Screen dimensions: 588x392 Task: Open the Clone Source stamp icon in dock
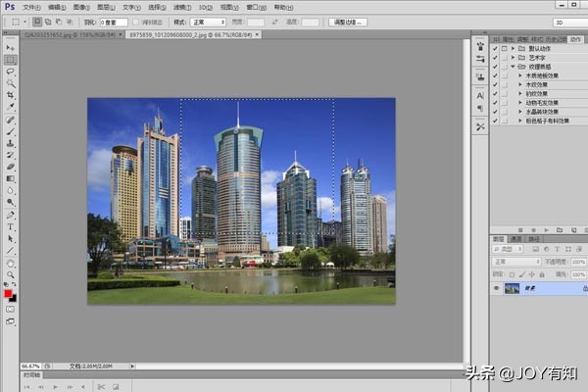480,77
